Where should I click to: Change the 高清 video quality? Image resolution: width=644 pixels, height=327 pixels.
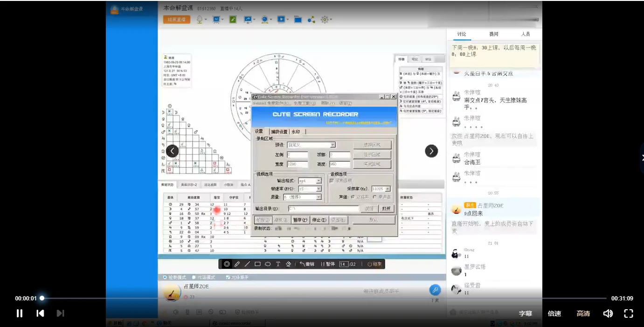(583, 313)
